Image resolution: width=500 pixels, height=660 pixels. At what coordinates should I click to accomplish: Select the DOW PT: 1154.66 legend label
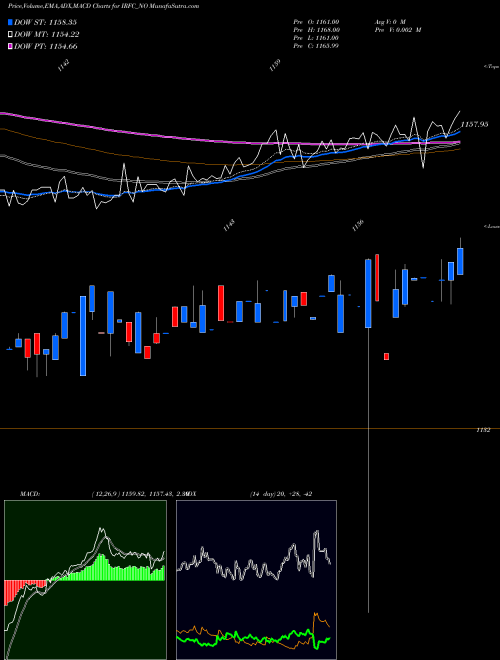pos(46,46)
